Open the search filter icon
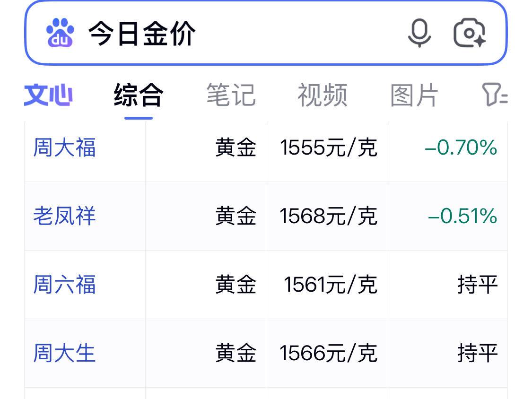The image size is (532, 399). point(494,95)
